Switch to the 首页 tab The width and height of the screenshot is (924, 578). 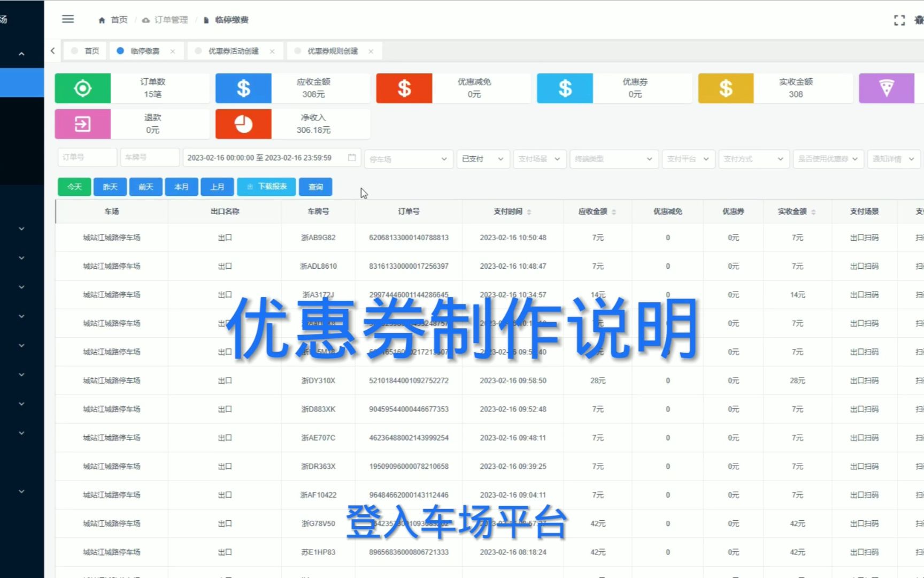85,51
